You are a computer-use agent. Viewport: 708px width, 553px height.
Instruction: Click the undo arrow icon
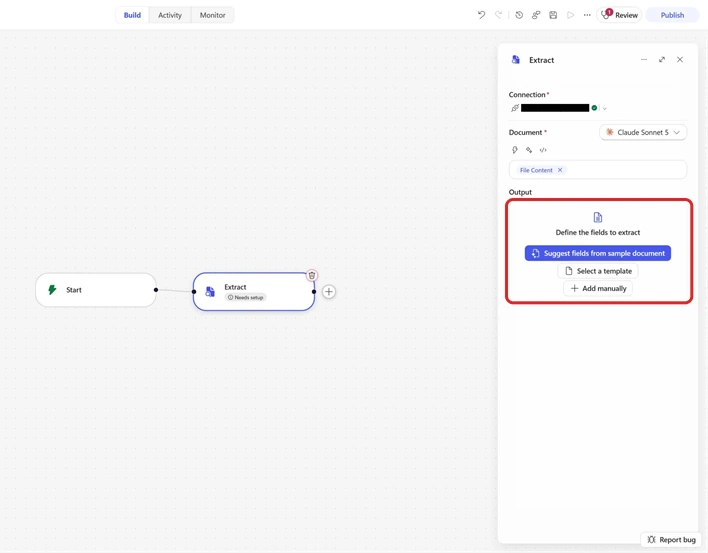pos(481,15)
